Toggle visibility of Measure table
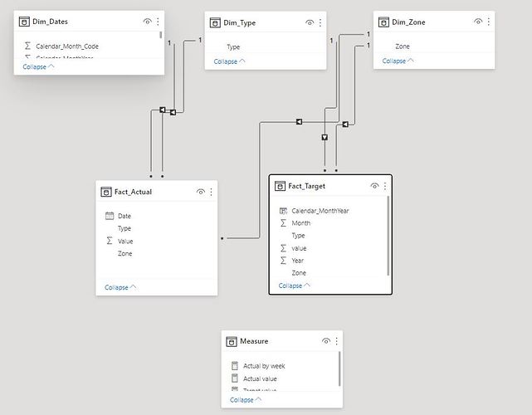The width and height of the screenshot is (532, 415). coord(325,340)
